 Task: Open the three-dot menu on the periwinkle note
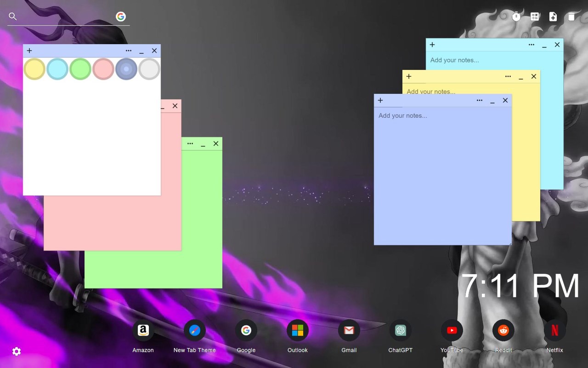pyautogui.click(x=480, y=100)
